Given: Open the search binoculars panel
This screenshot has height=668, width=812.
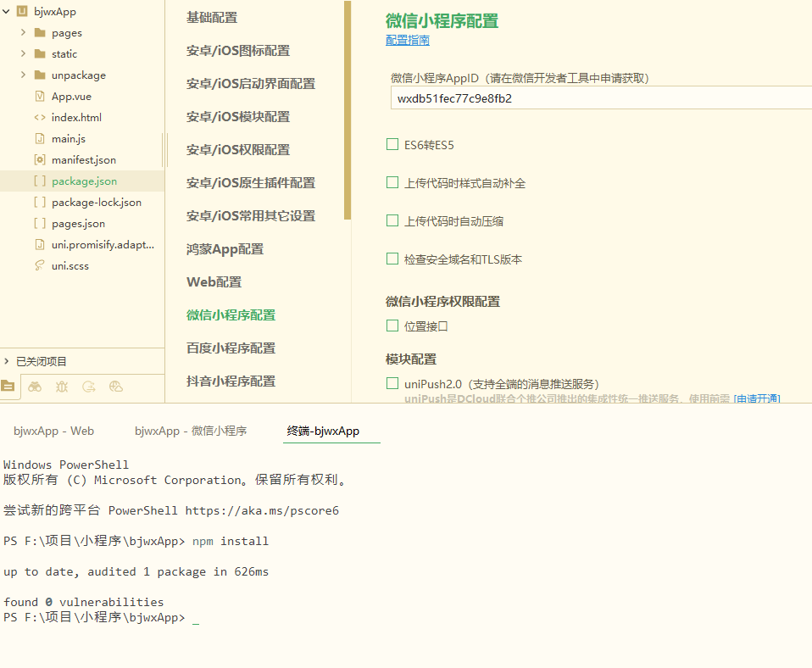Looking at the screenshot, I should (x=35, y=387).
